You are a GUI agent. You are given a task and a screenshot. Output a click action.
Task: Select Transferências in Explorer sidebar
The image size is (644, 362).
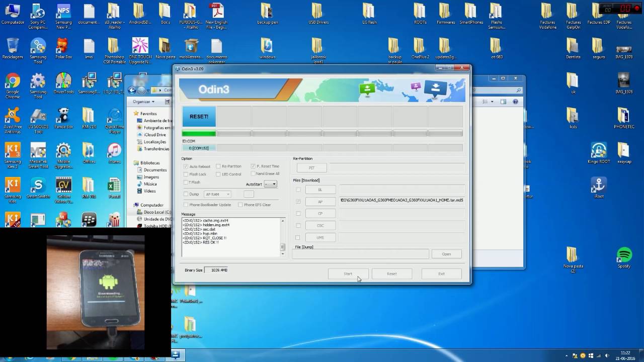pyautogui.click(x=156, y=149)
